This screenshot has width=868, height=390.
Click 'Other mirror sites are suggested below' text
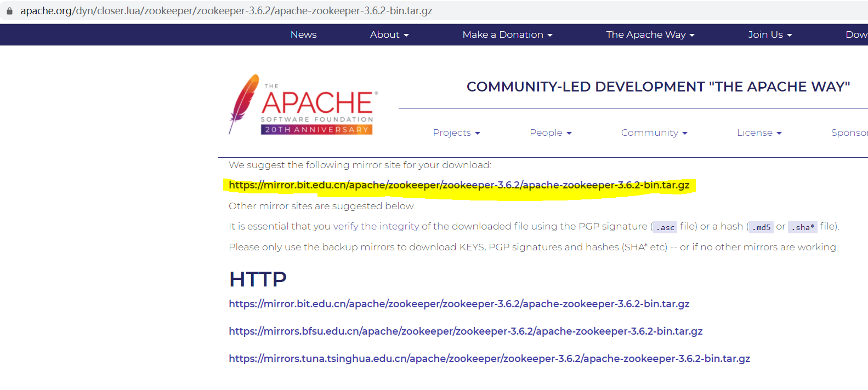click(x=322, y=206)
